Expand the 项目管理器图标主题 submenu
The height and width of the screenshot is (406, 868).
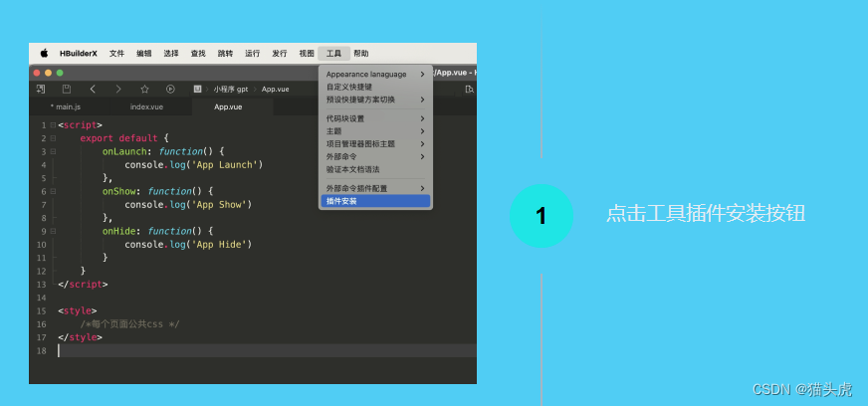click(375, 144)
